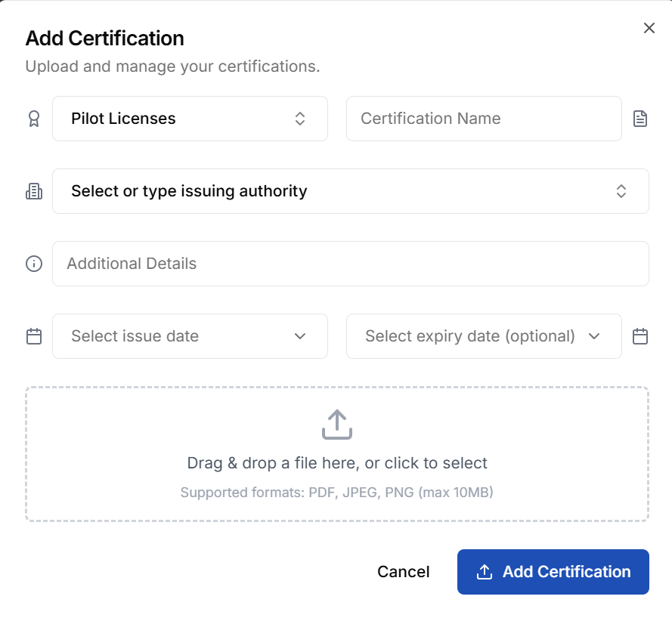
Task: Click the calendar icon next to expiry date
Action: (640, 336)
